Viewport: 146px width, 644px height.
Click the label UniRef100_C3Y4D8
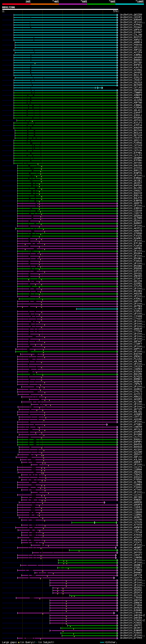point(131,316)
